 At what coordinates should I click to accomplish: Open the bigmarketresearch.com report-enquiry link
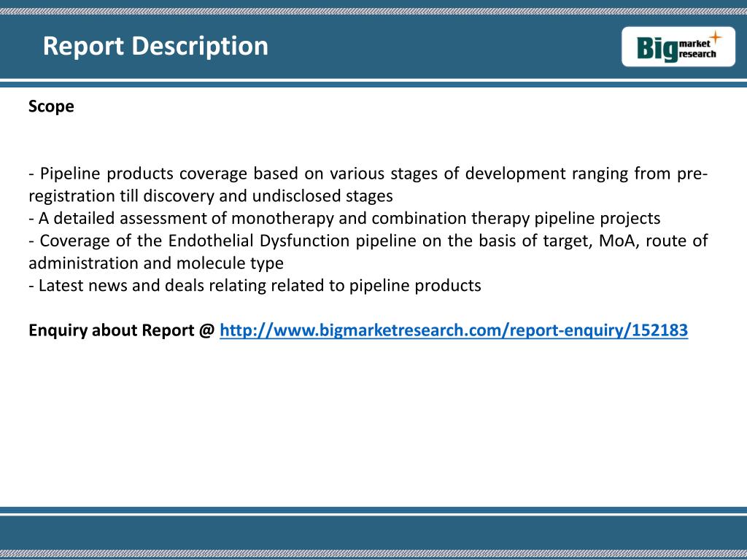click(454, 330)
